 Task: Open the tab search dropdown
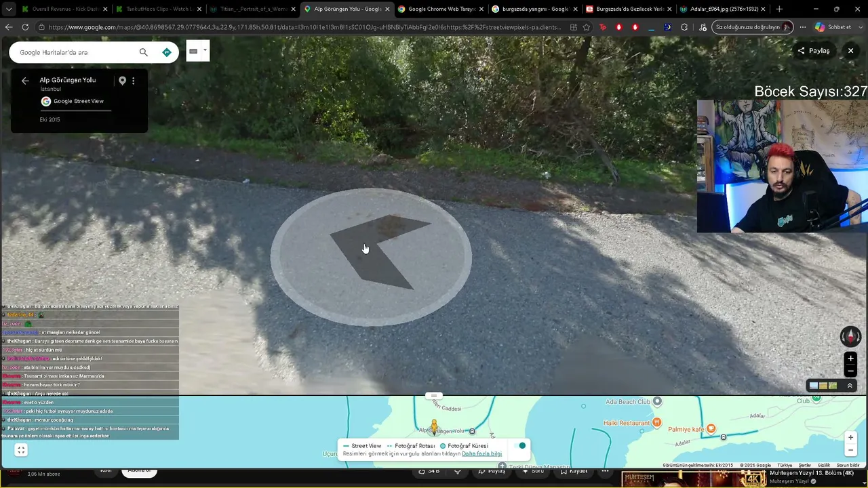click(x=8, y=9)
